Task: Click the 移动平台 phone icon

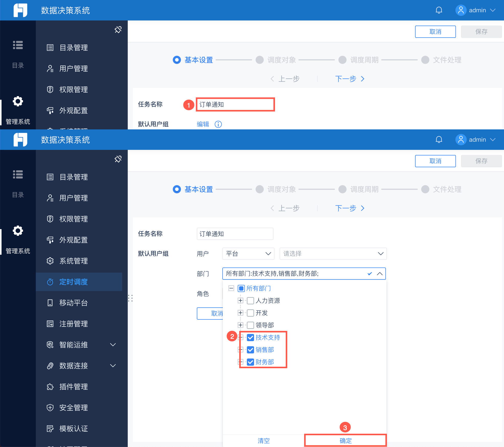Action: 50,303
